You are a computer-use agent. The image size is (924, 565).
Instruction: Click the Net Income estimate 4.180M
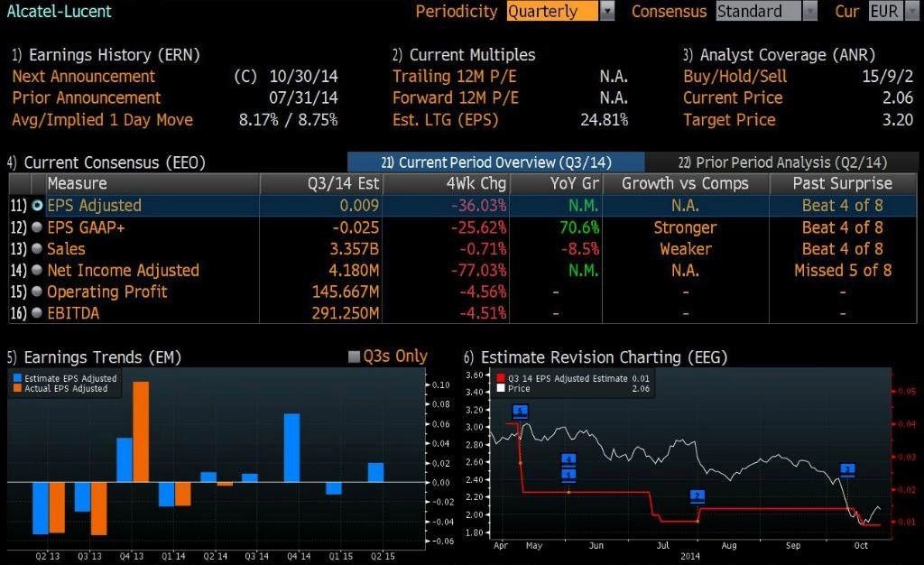point(354,271)
